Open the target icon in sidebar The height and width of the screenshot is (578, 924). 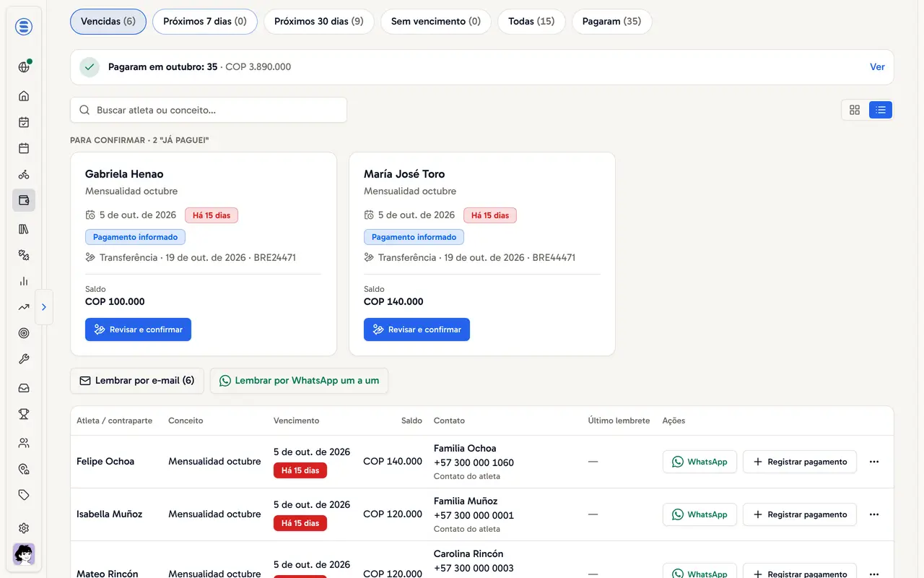[x=24, y=333]
